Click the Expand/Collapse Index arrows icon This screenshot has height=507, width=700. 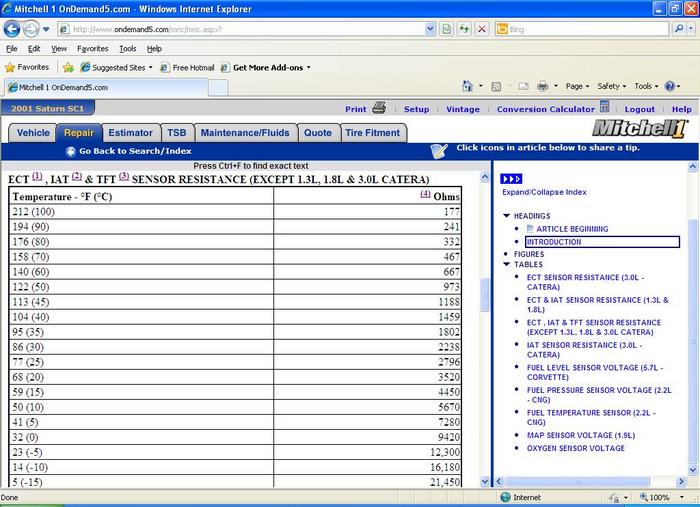point(511,178)
